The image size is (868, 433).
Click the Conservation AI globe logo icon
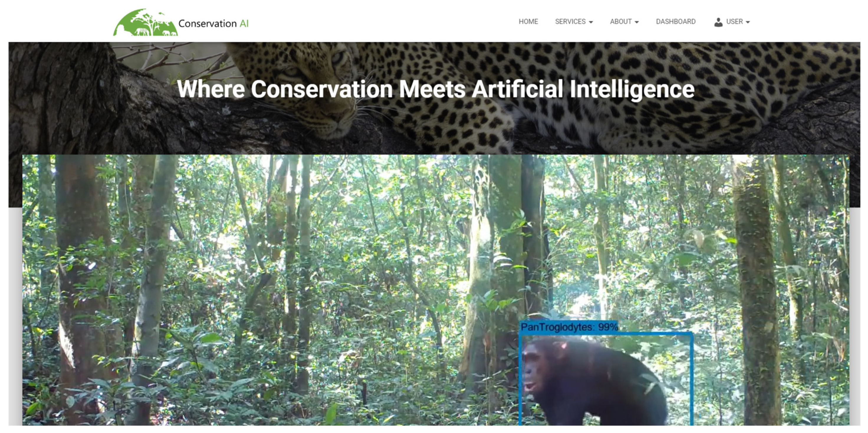click(x=145, y=22)
